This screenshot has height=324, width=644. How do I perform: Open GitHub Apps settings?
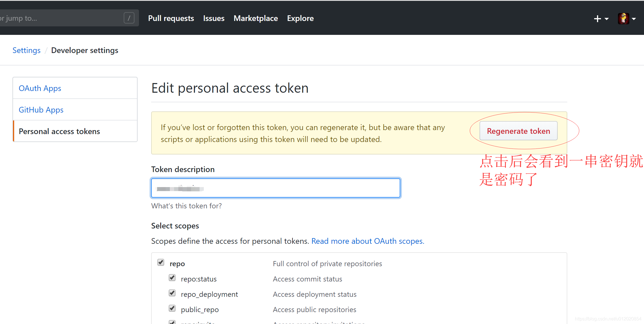coord(41,109)
